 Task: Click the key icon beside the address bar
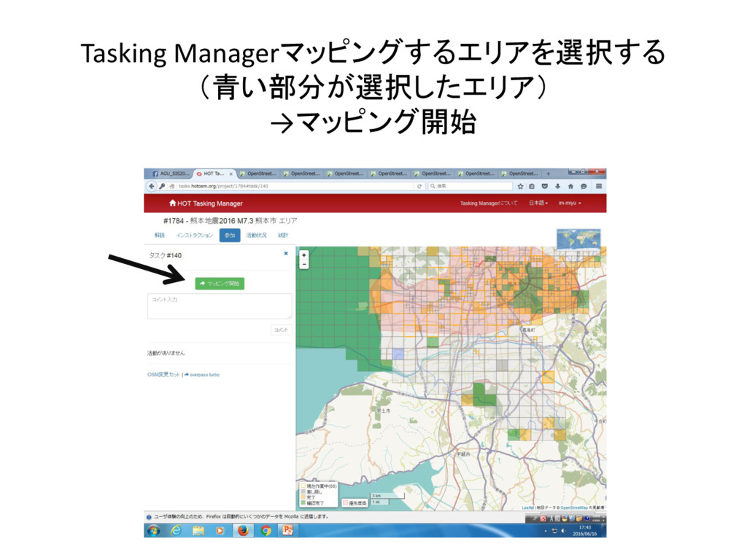[162, 186]
